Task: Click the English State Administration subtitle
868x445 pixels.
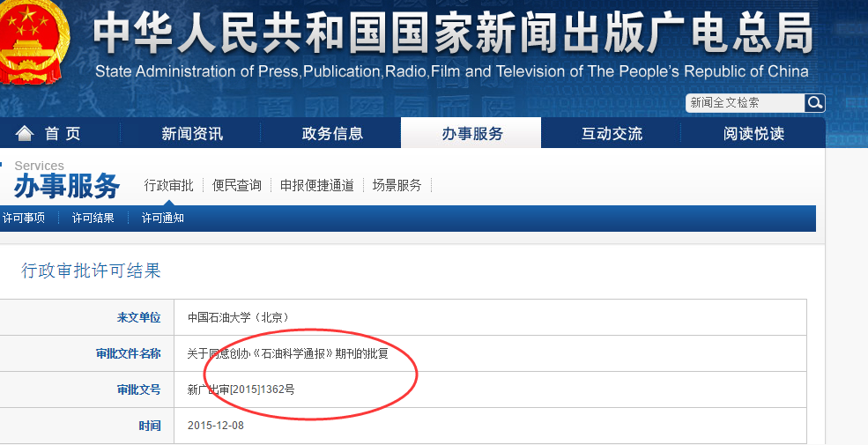Action: tap(452, 71)
